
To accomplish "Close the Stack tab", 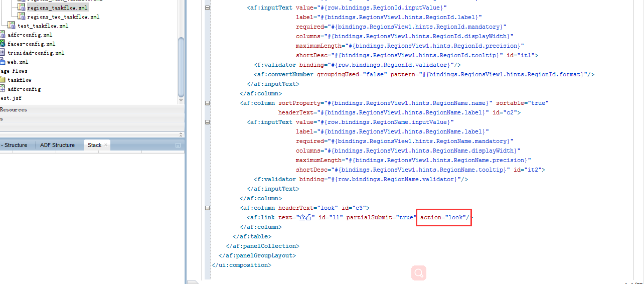I will (x=106, y=145).
